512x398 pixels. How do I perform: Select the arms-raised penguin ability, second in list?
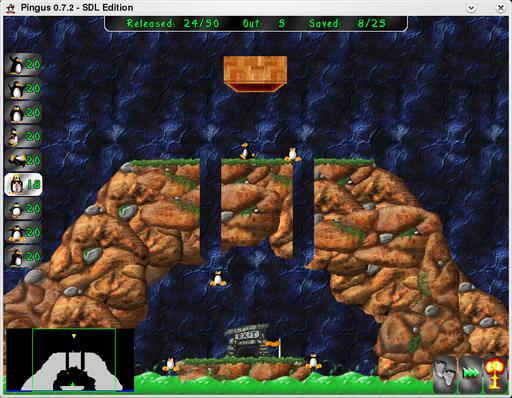click(x=23, y=88)
